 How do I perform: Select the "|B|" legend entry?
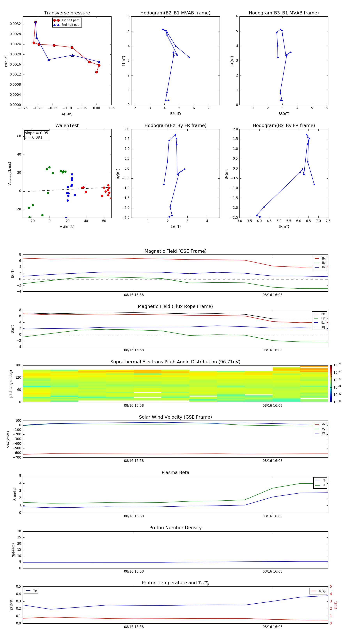[320, 327]
